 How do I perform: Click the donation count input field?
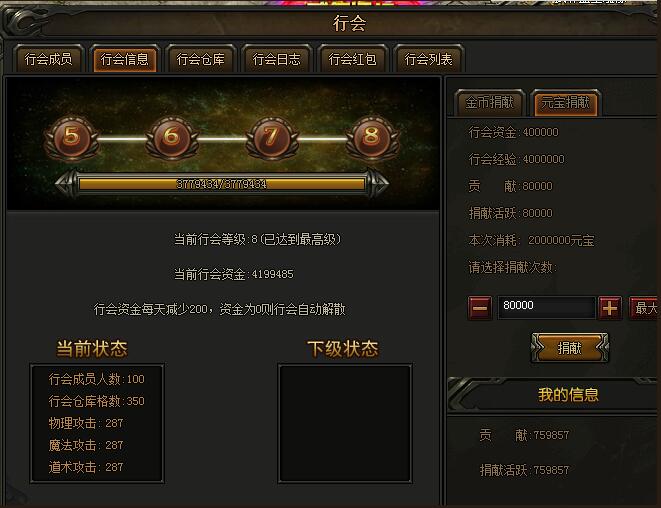pos(546,307)
